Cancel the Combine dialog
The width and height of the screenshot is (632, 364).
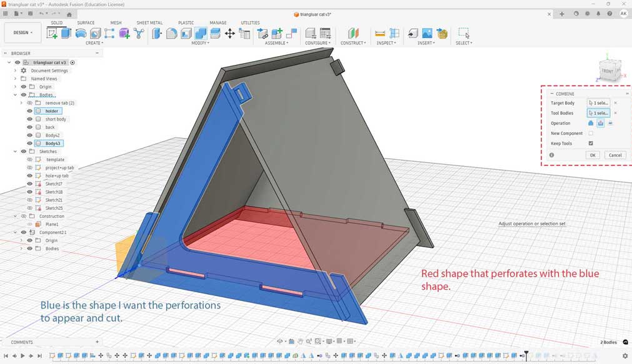615,155
